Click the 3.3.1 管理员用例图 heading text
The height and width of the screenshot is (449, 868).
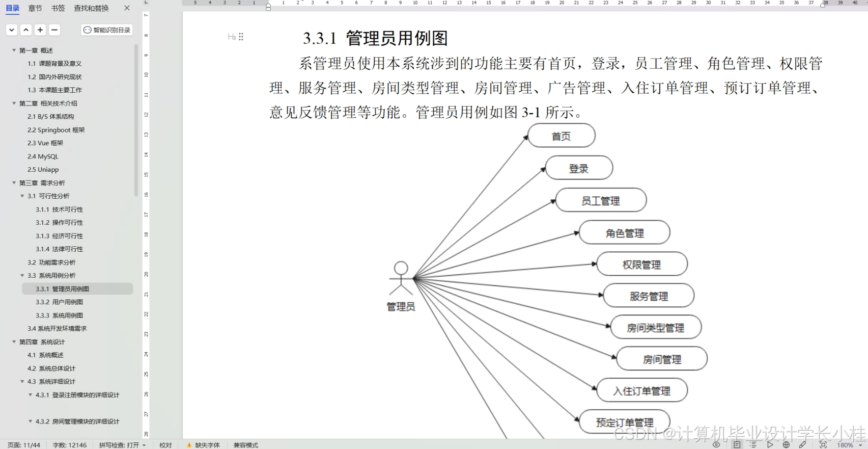pos(375,38)
